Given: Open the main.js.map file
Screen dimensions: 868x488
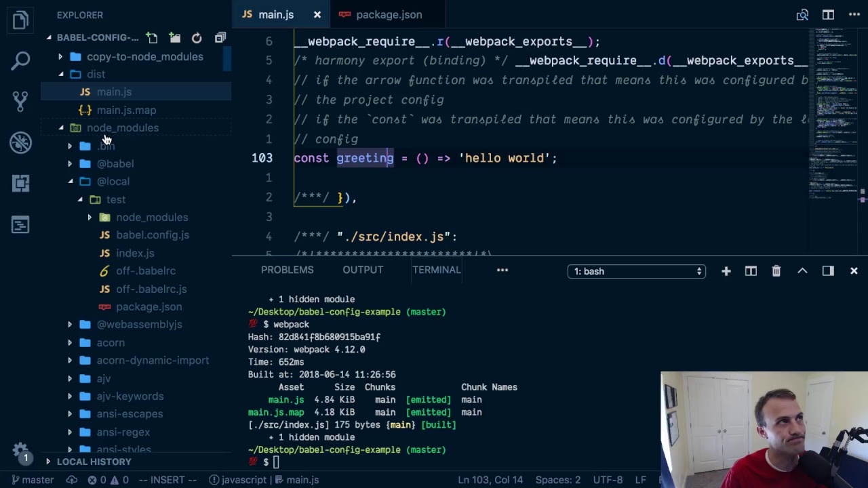Looking at the screenshot, I should pyautogui.click(x=136, y=110).
